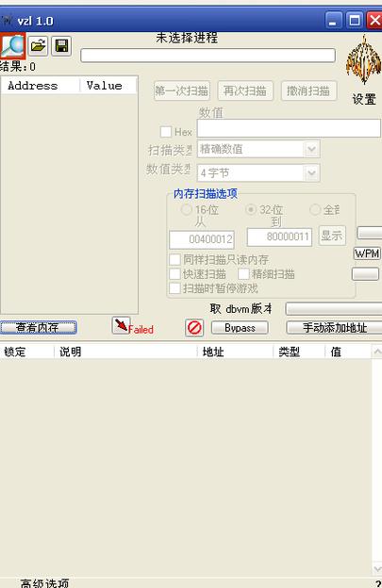Click the Value column header
The width and height of the screenshot is (382, 588).
pos(108,86)
